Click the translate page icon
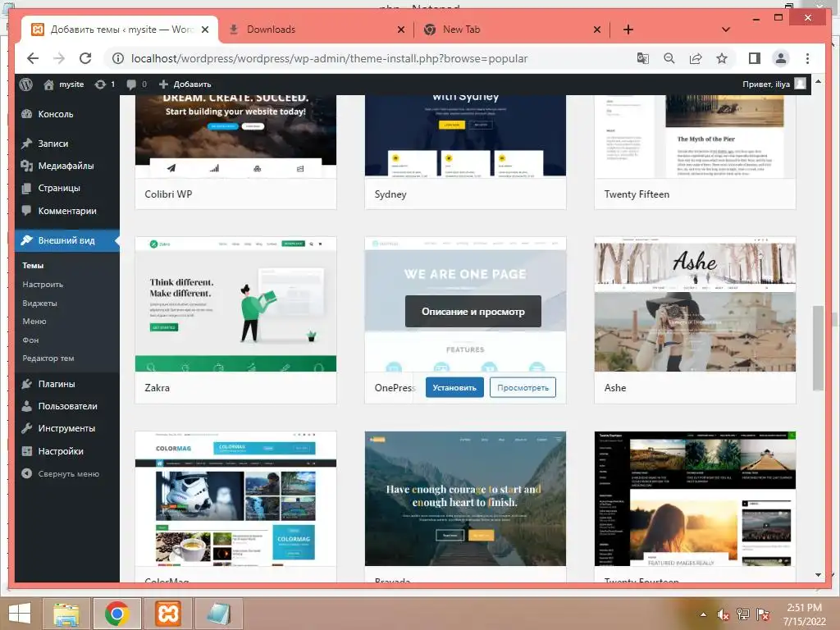Viewport: 840px width, 630px height. click(643, 58)
